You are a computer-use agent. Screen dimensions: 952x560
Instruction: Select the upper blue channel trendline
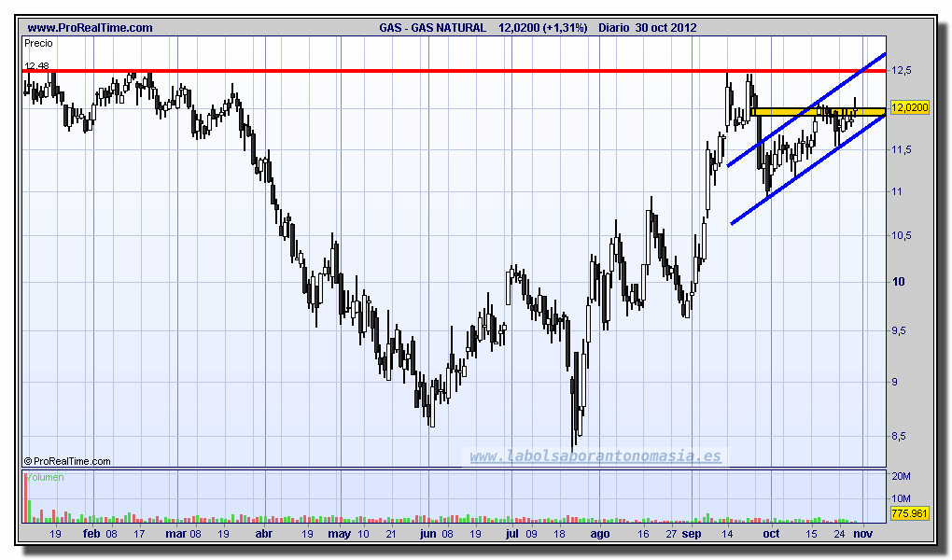[x=806, y=110]
